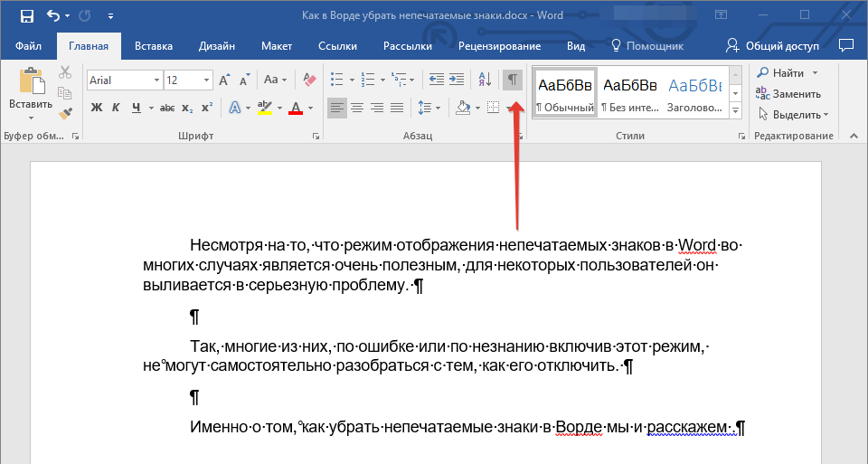Open the Arial font name dropdown
This screenshot has height=464, width=868.
156,80
